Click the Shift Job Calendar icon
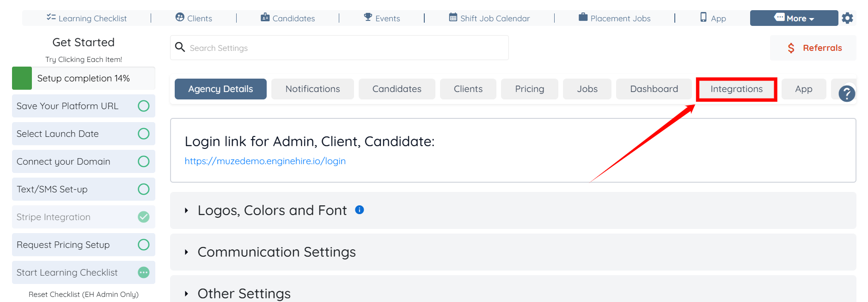Image resolution: width=868 pixels, height=302 pixels. [x=453, y=18]
